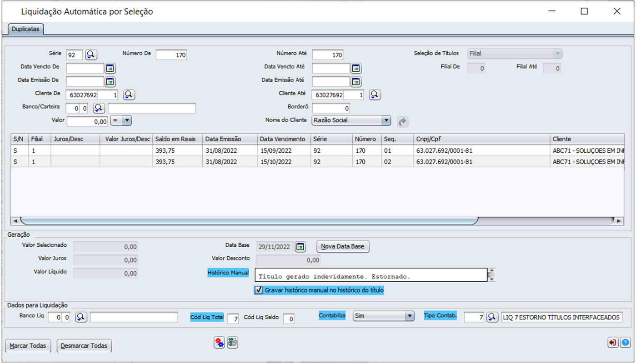Click the Série input field

75,55
